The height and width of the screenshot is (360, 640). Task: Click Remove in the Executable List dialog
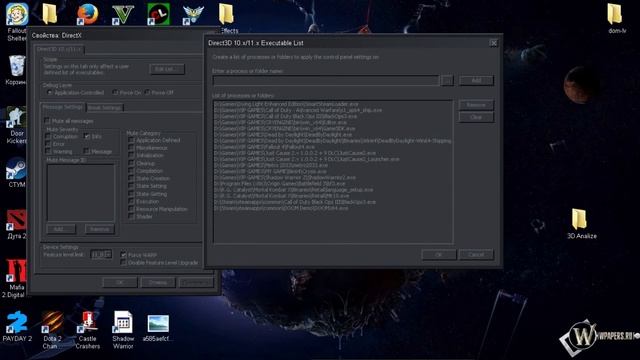pos(476,105)
